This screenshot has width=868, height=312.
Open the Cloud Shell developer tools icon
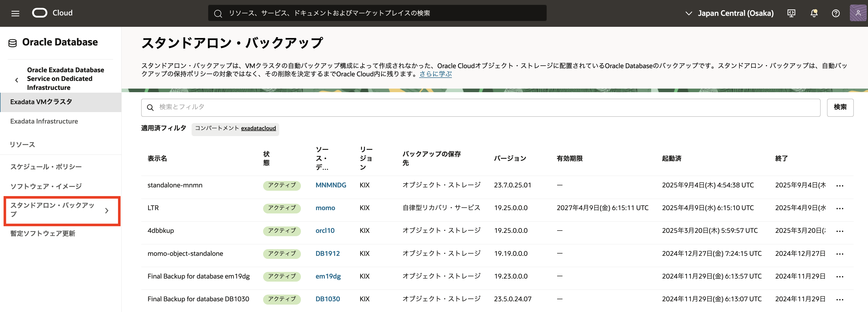(791, 13)
